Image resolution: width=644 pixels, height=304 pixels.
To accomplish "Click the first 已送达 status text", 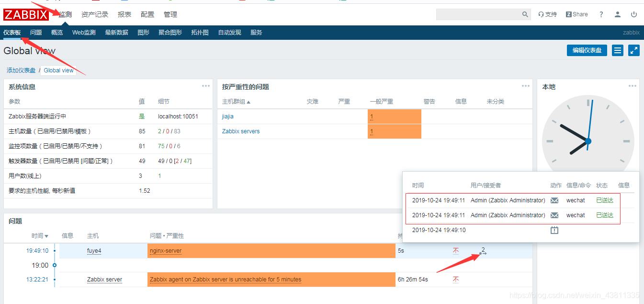I will tap(605, 200).
